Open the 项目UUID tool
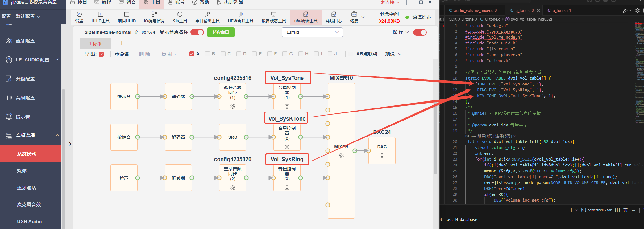The height and width of the screenshot is (229, 644). [x=127, y=18]
